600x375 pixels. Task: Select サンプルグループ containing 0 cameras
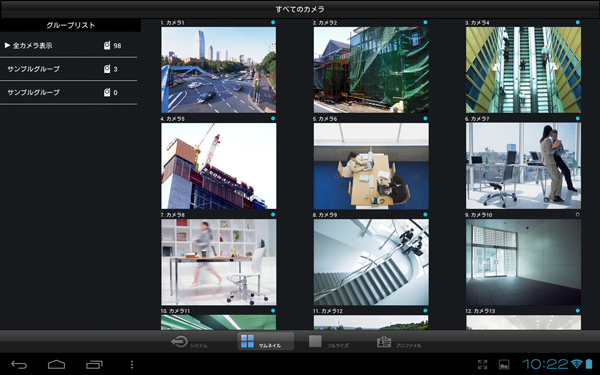point(68,93)
